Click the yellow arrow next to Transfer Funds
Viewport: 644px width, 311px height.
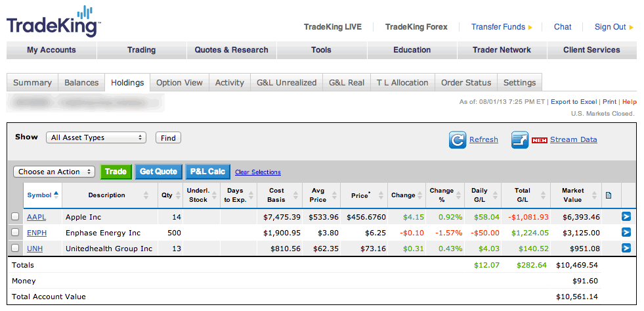[x=530, y=28]
